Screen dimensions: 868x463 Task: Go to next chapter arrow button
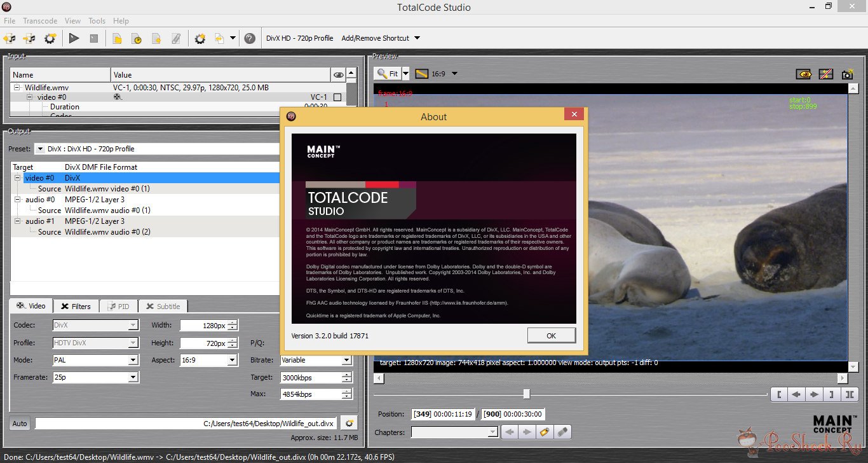pyautogui.click(x=527, y=432)
